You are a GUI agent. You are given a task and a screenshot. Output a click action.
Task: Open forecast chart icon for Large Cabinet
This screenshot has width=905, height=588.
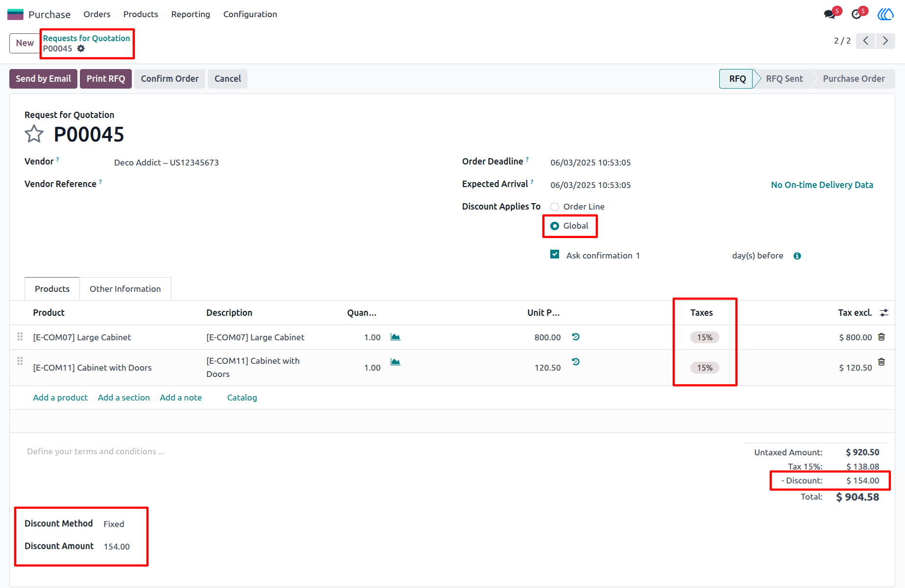click(x=395, y=337)
